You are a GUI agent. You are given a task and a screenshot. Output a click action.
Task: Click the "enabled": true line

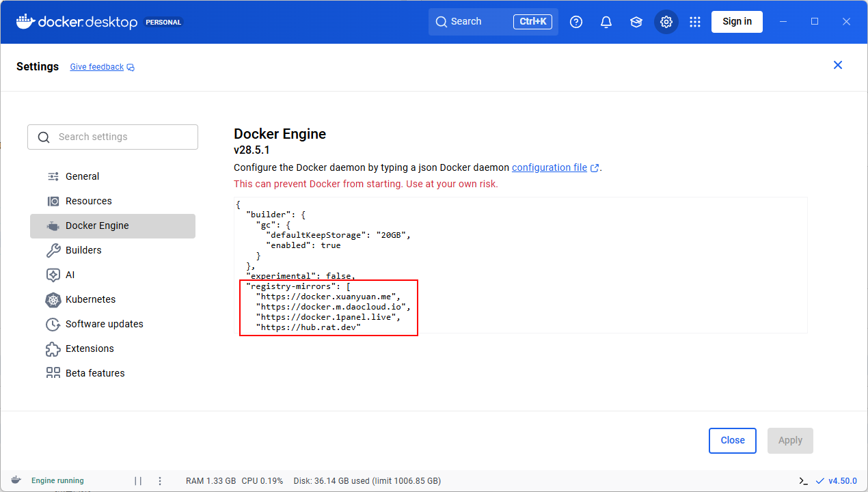click(303, 245)
